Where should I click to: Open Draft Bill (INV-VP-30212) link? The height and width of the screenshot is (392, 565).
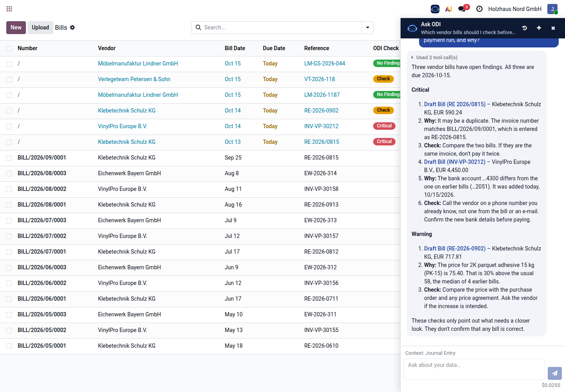pyautogui.click(x=455, y=162)
